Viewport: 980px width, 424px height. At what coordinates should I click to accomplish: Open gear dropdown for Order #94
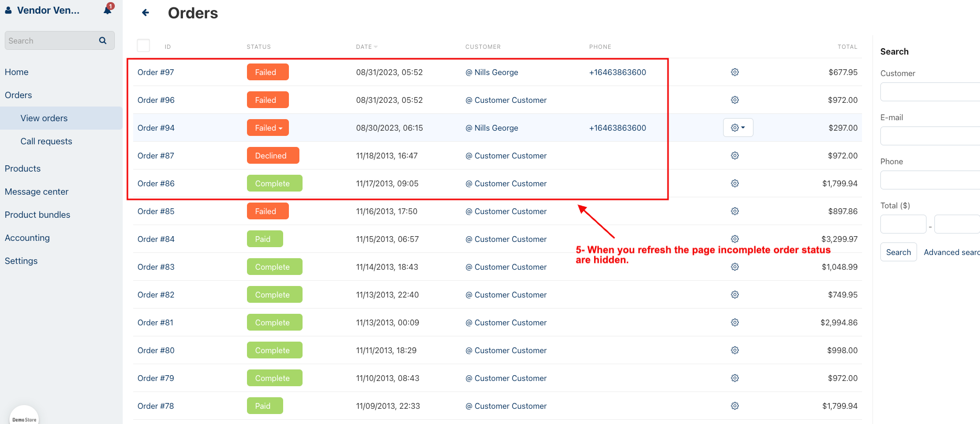(738, 128)
